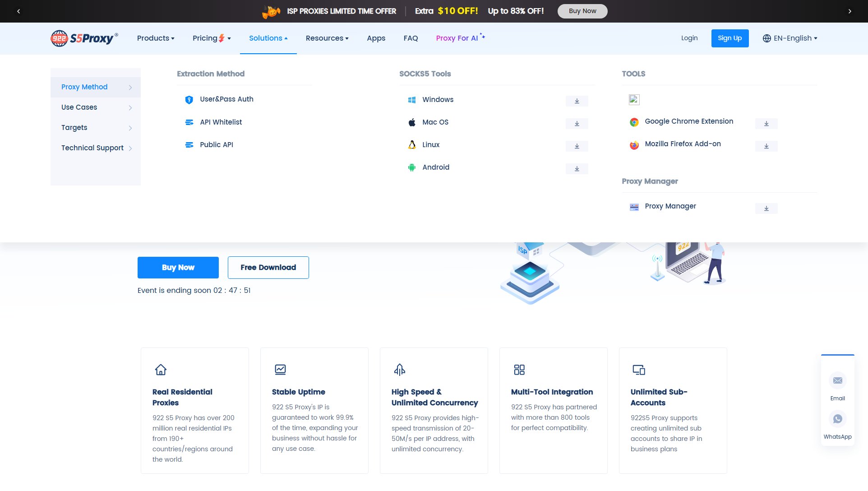Advance the banner with the right arrow

[x=850, y=11]
